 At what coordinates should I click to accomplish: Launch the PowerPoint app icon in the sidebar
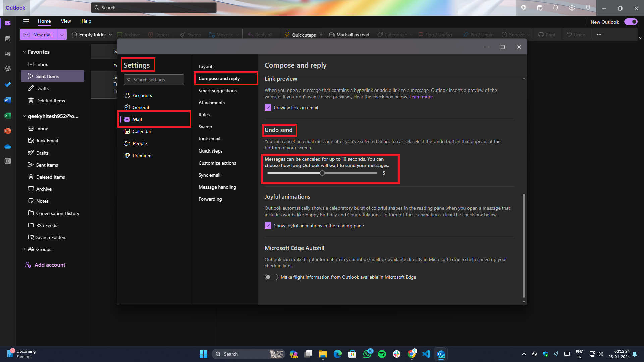click(8, 131)
